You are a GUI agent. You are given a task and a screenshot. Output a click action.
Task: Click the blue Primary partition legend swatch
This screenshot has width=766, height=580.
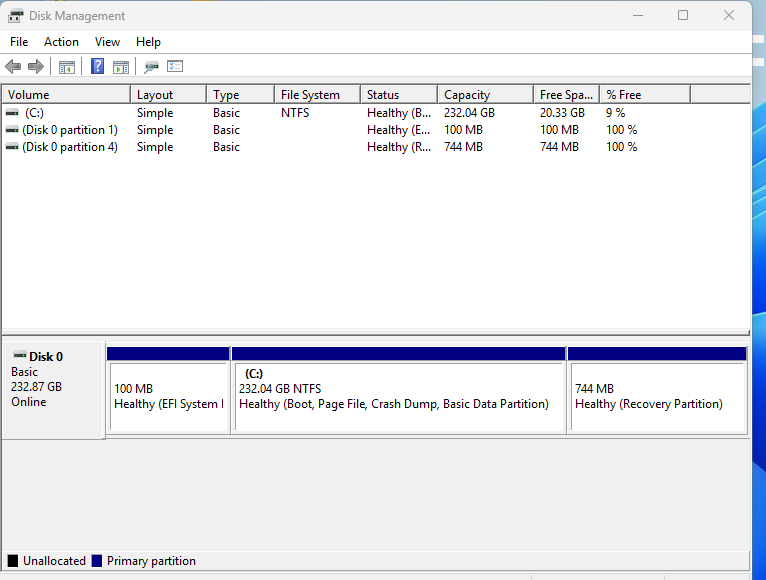pyautogui.click(x=97, y=561)
